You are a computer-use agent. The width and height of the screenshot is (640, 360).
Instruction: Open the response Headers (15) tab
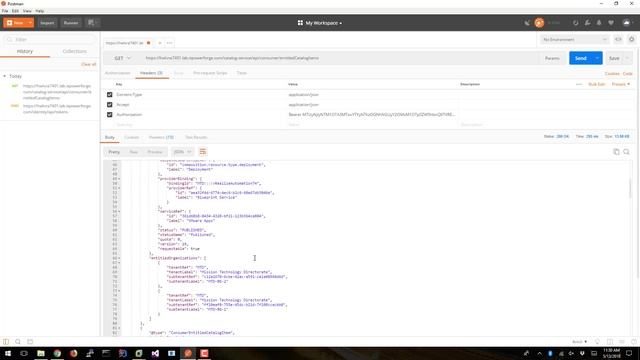click(x=161, y=138)
